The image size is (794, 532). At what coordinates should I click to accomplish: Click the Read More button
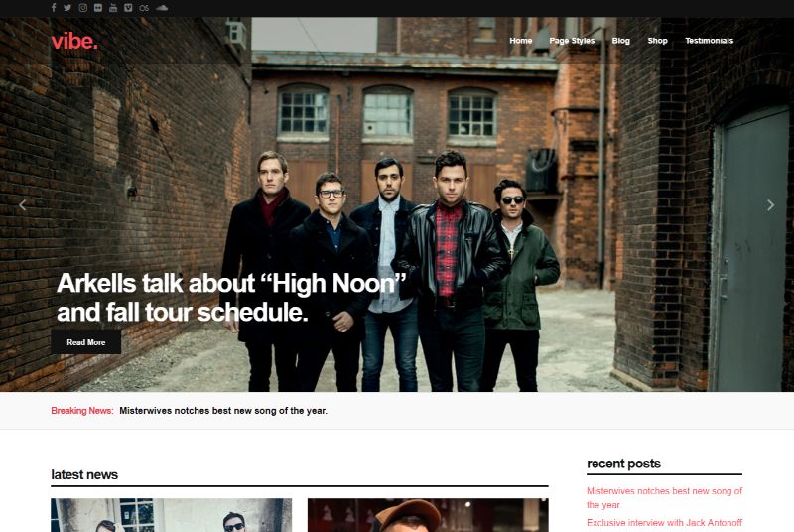tap(86, 342)
